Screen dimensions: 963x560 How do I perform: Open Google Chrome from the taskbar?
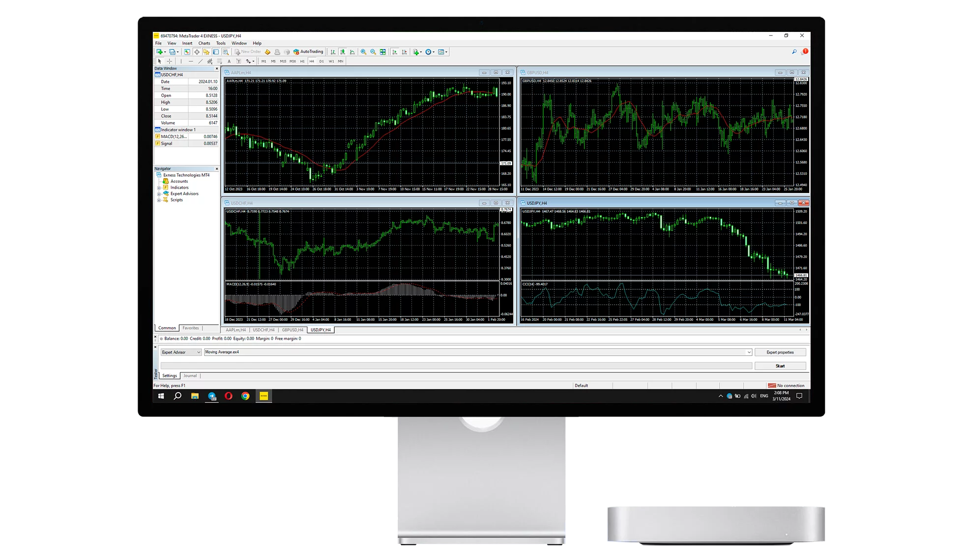[x=245, y=396]
